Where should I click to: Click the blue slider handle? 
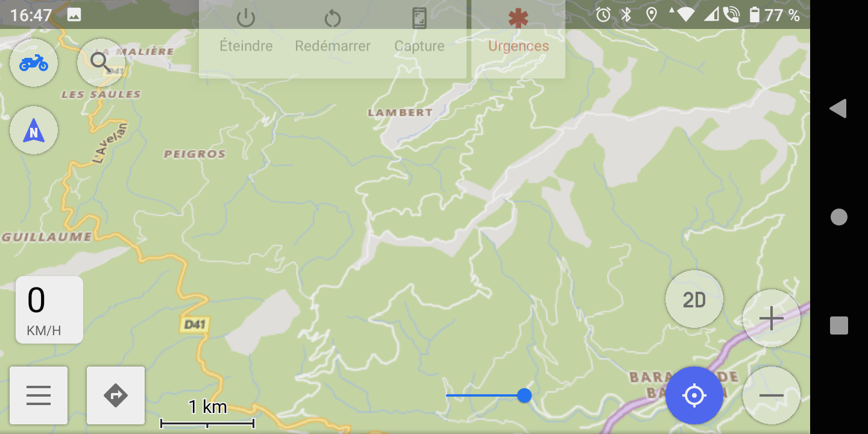click(524, 395)
